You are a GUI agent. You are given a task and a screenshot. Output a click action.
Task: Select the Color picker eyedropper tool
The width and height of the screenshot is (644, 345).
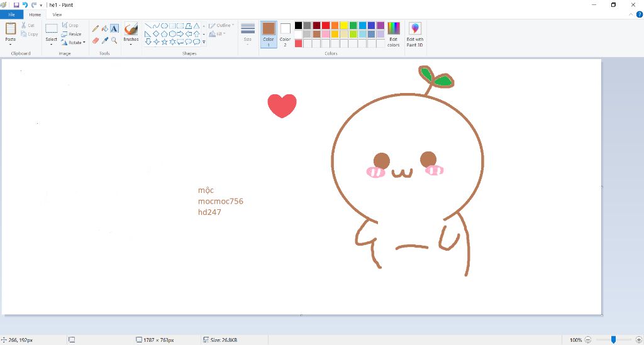(105, 40)
